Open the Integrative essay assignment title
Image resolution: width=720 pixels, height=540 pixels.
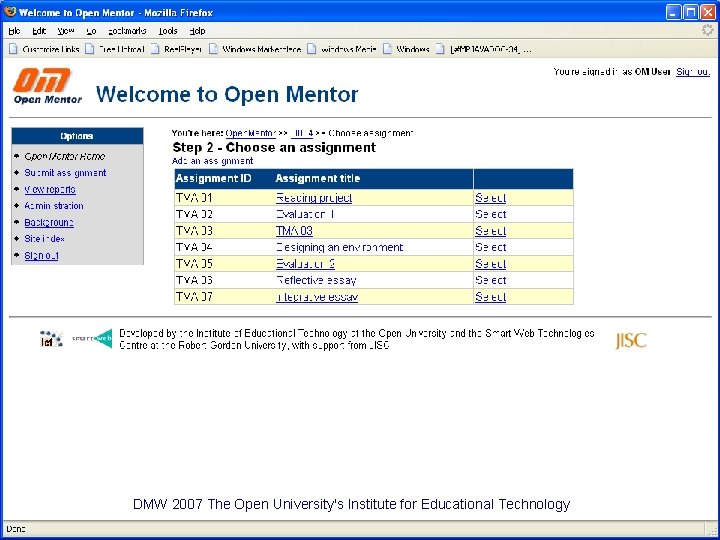[317, 297]
